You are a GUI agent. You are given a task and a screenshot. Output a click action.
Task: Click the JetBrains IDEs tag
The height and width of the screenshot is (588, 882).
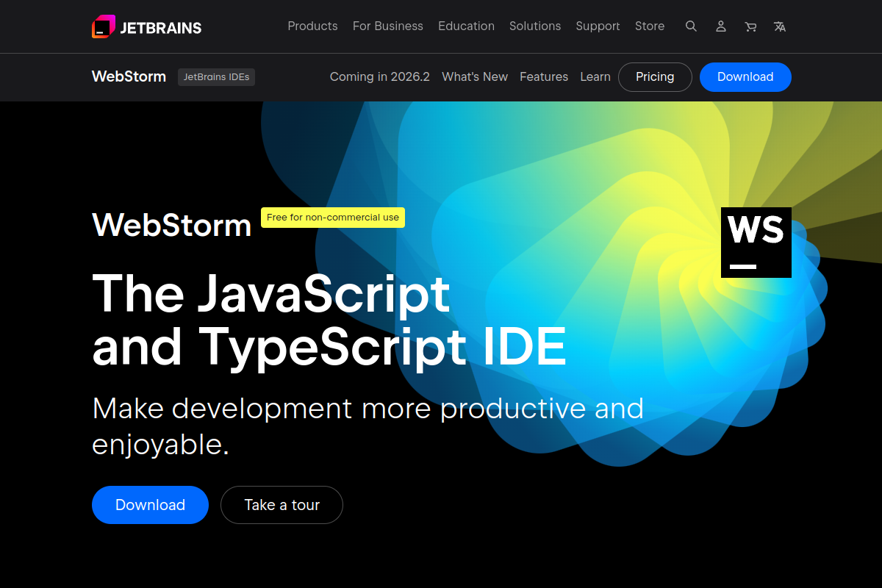[216, 76]
